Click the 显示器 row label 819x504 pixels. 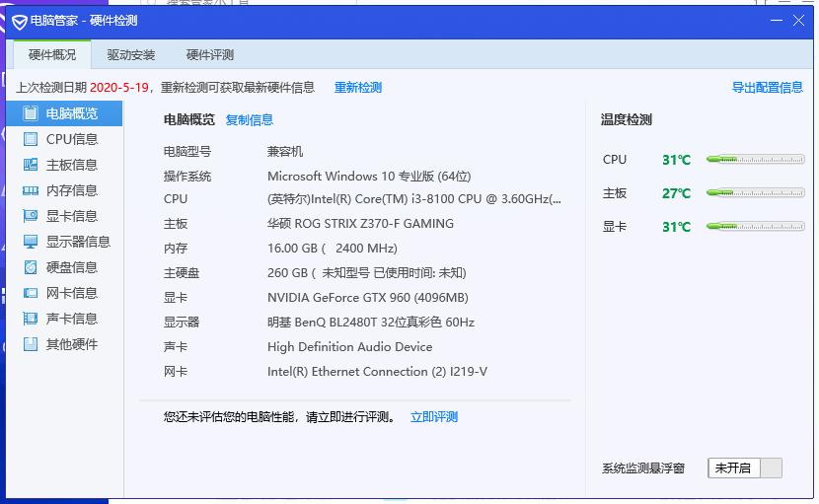182,323
